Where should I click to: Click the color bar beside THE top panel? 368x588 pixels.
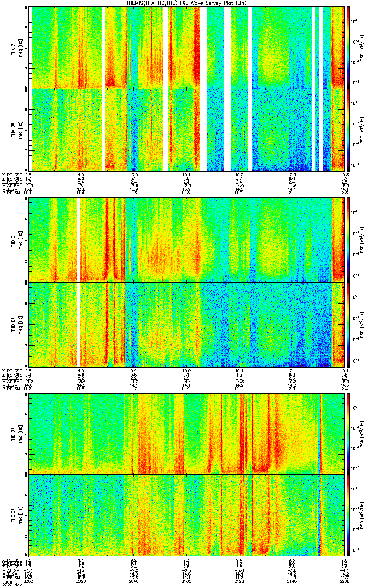pyautogui.click(x=349, y=434)
